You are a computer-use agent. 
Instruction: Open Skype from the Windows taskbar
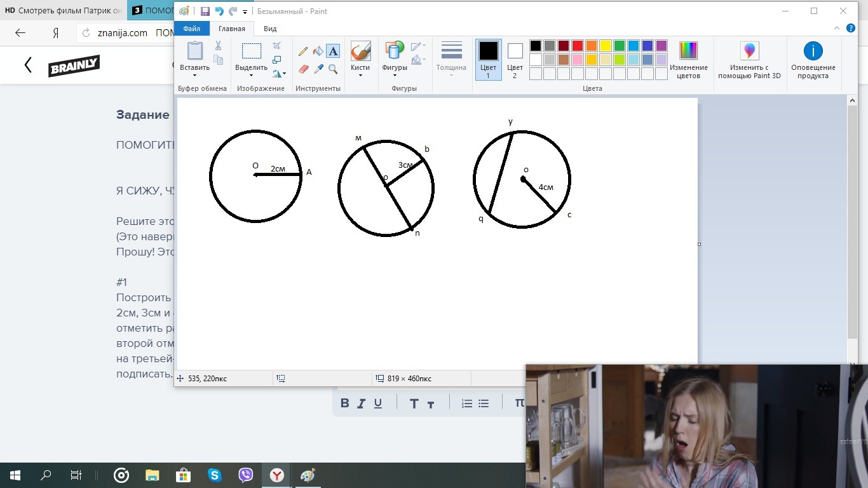pos(215,475)
